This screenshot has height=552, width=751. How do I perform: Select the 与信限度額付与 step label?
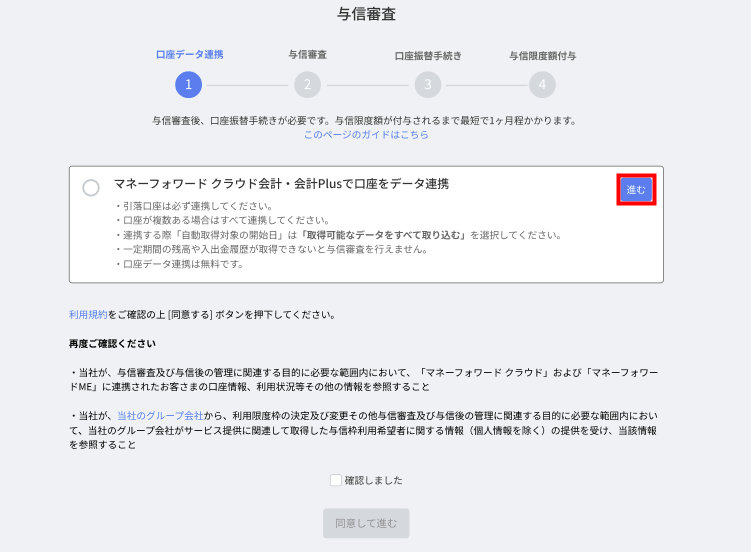coord(542,56)
